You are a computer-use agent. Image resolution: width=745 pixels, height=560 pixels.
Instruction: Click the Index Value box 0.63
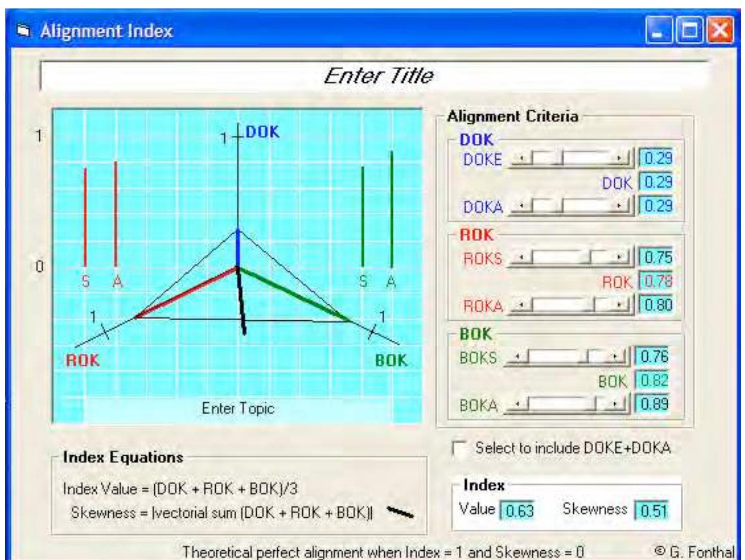pos(518,511)
